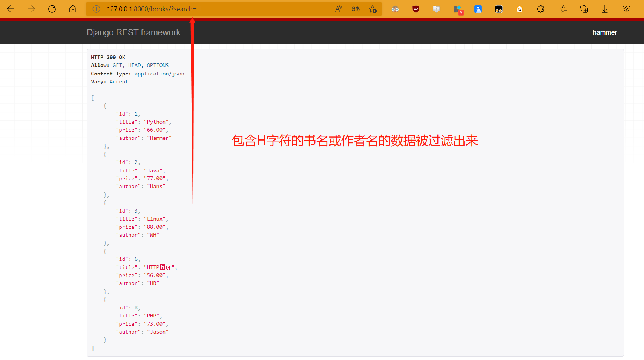
Task: Click the Allow: GET, HEAD, OPTIONS header
Action: pos(130,65)
